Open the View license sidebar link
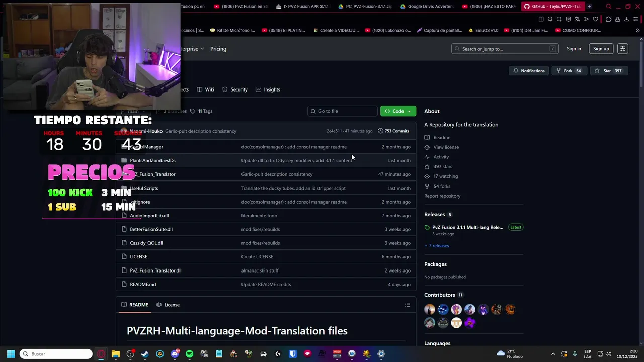The image size is (644, 362). (x=446, y=147)
